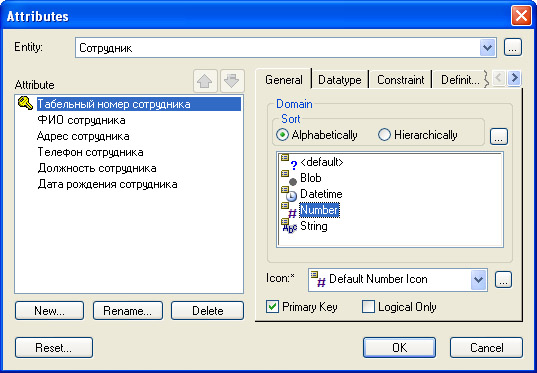Dismiss dialog with the Cancel button
The width and height of the screenshot is (537, 373).
click(x=486, y=348)
